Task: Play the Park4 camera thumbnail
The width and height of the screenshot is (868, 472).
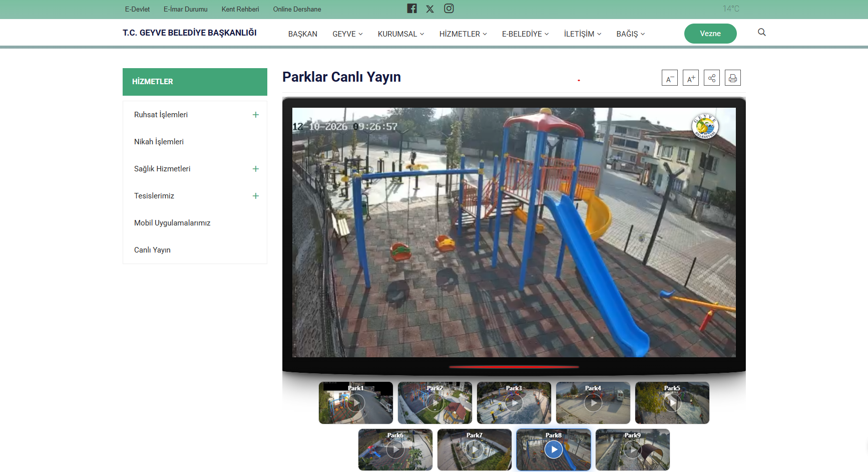Action: point(593,403)
